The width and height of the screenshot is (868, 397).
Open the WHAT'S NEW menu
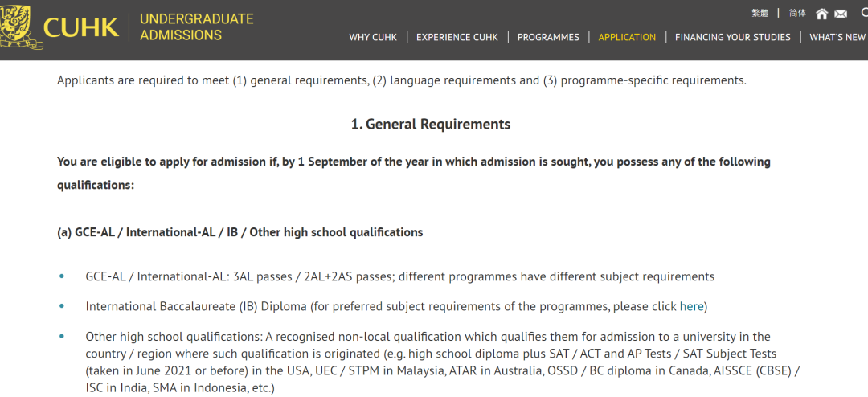click(x=838, y=37)
